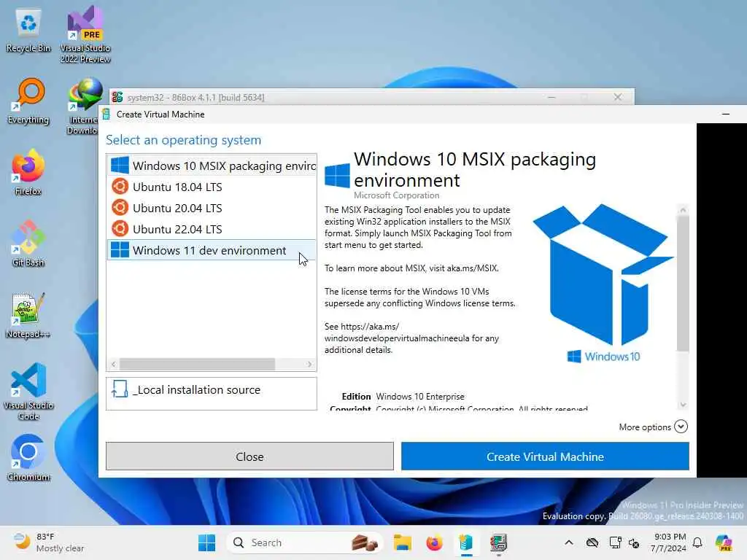Screen dimensions: 747x560
Task: Click the Ubuntu 22.04 orange logo icon
Action: coord(120,228)
